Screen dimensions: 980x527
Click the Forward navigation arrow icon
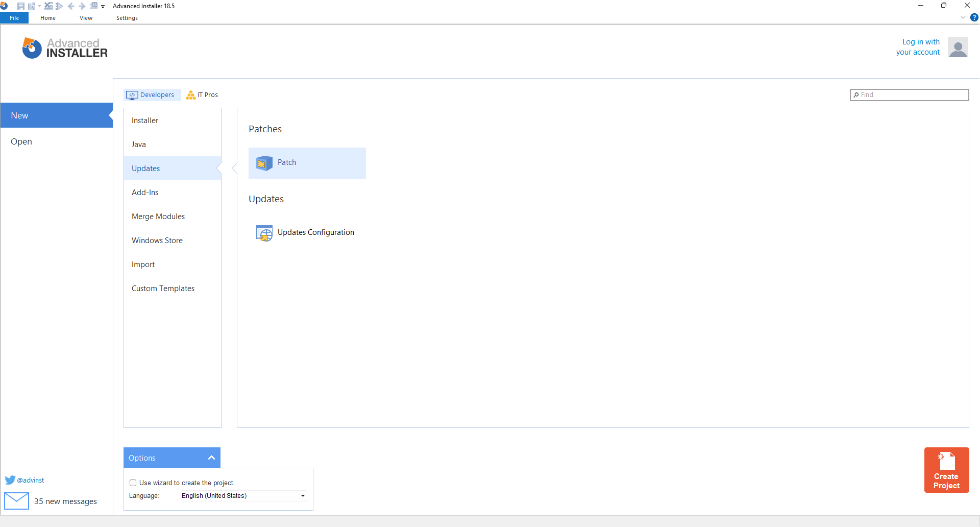coord(82,6)
